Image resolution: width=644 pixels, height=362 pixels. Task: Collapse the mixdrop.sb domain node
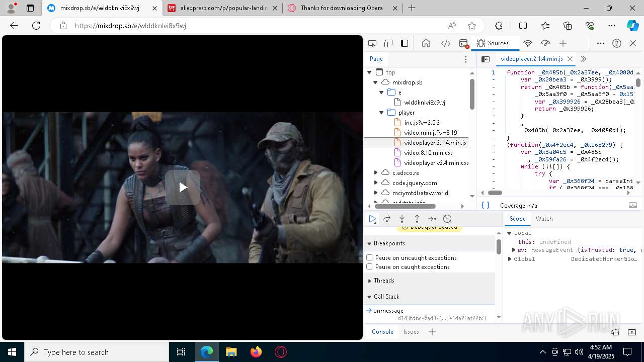(375, 82)
